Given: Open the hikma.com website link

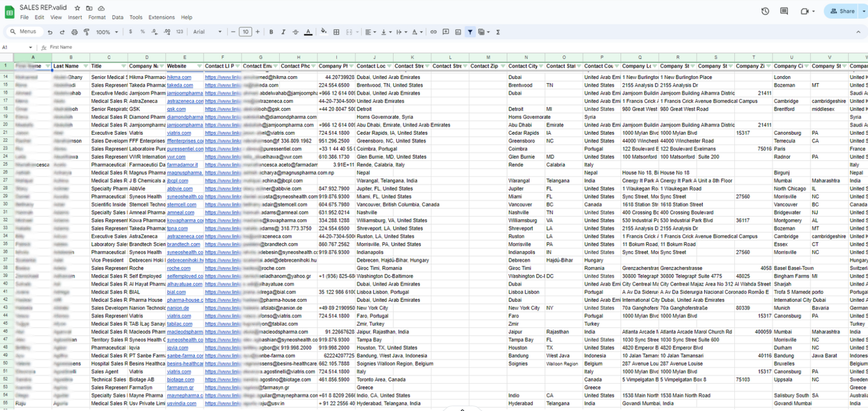Looking at the screenshot, I should click(179, 77).
